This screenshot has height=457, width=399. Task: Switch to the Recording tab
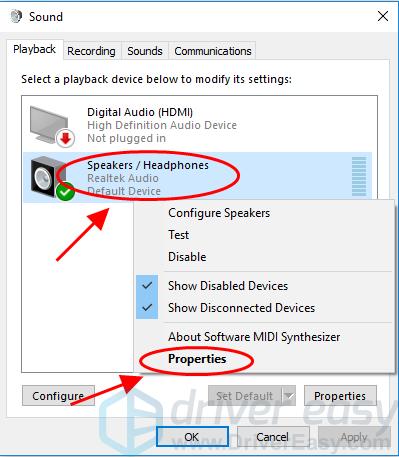[91, 51]
